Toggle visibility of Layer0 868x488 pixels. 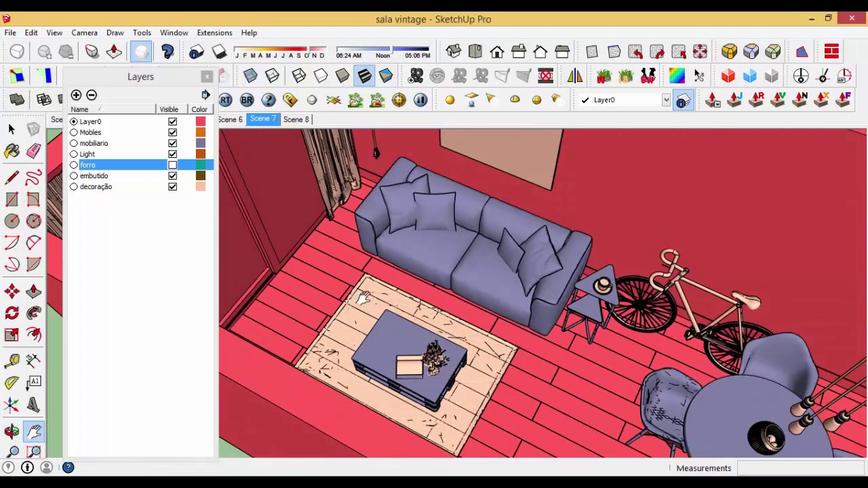pos(172,121)
